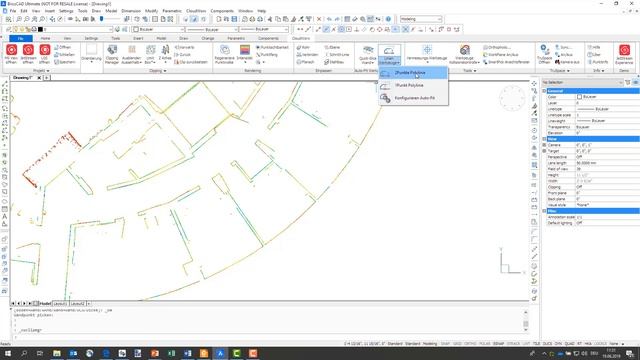The height and width of the screenshot is (360, 640).
Task: Open the Parametric menu in menu bar
Action: pos(172,11)
